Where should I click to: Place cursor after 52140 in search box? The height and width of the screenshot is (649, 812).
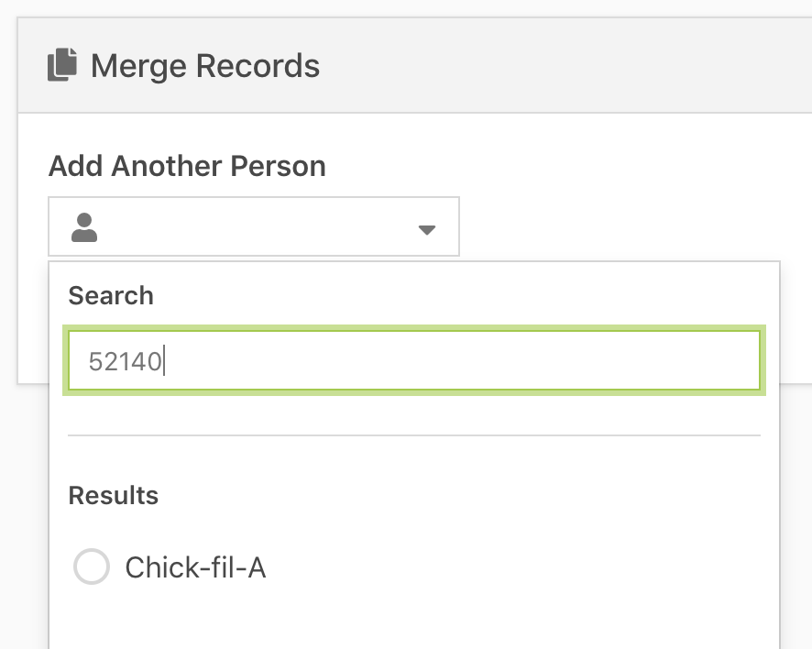[164, 361]
